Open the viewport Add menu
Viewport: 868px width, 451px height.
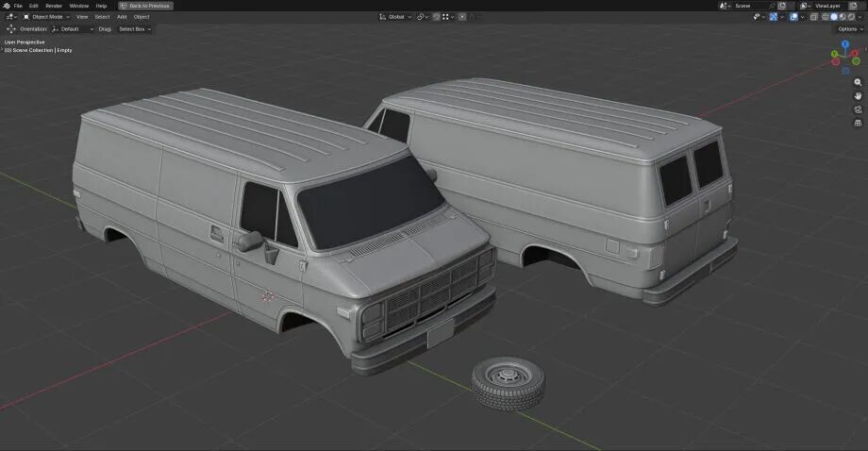pos(122,17)
